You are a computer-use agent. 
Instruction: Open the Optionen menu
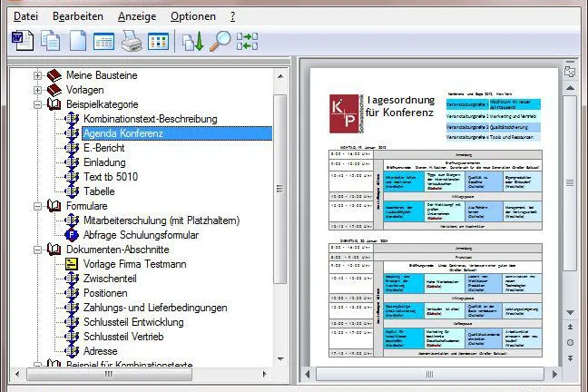tap(193, 16)
